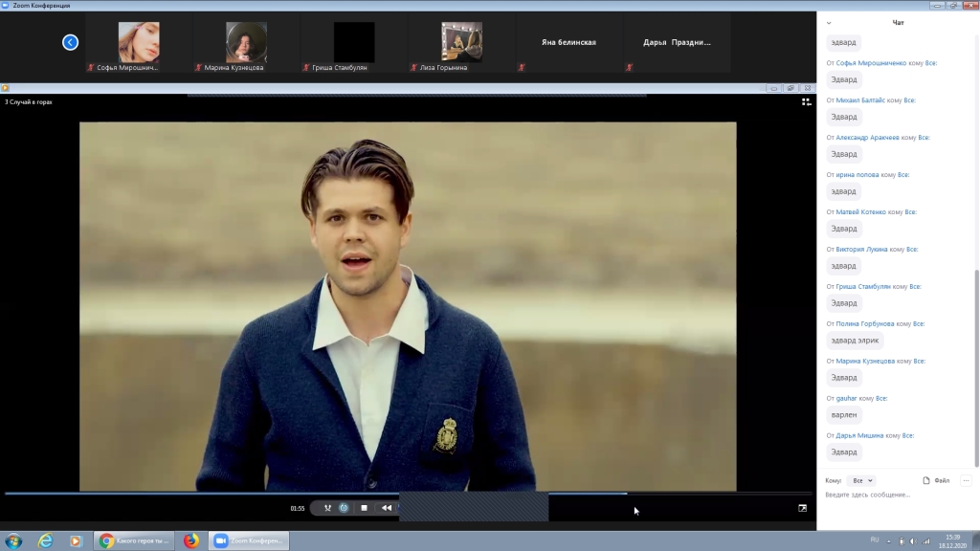Switch media player to library view
The width and height of the screenshot is (980, 551).
point(806,101)
